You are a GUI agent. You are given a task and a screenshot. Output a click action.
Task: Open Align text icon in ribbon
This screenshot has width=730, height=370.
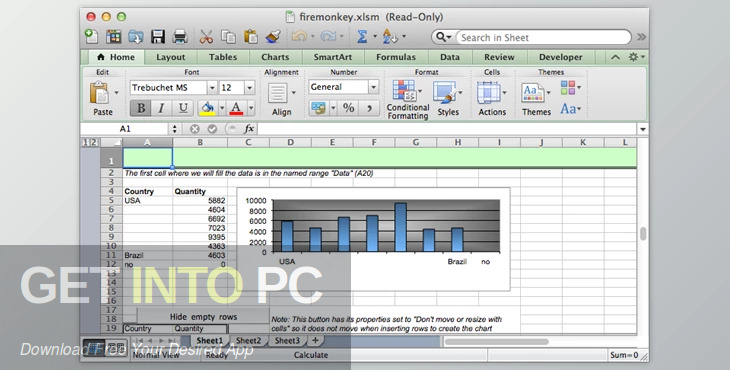click(278, 93)
